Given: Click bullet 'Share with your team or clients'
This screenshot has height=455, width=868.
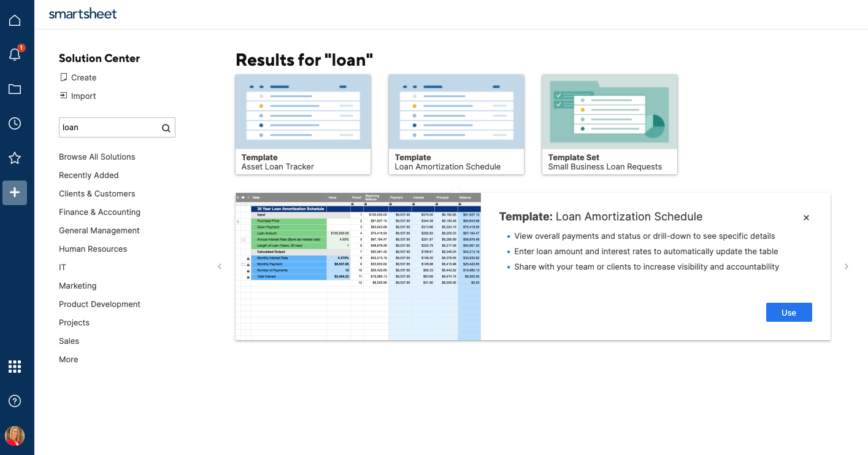Looking at the screenshot, I should point(647,266).
